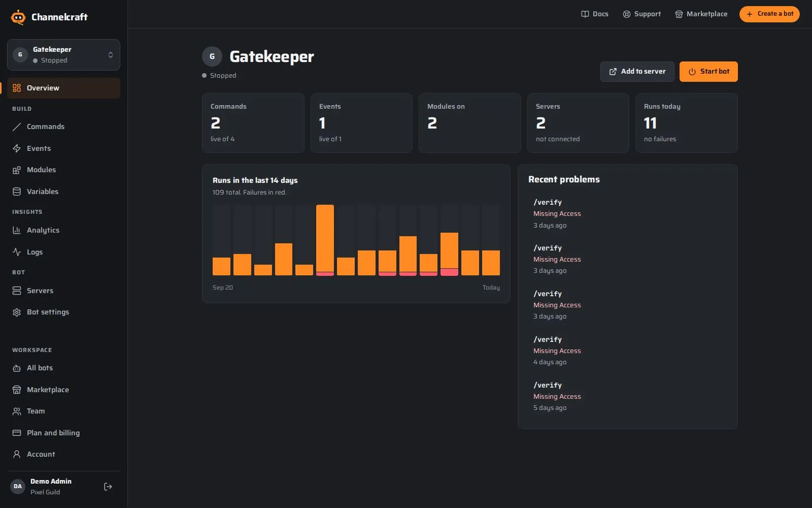Open the Overview menu item
Image resolution: width=812 pixels, height=508 pixels.
(x=63, y=88)
